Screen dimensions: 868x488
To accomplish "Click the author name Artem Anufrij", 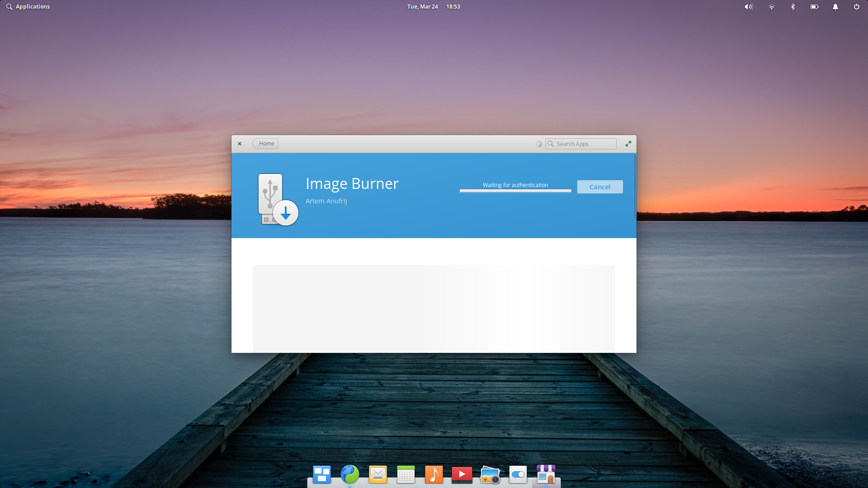I will click(x=326, y=201).
